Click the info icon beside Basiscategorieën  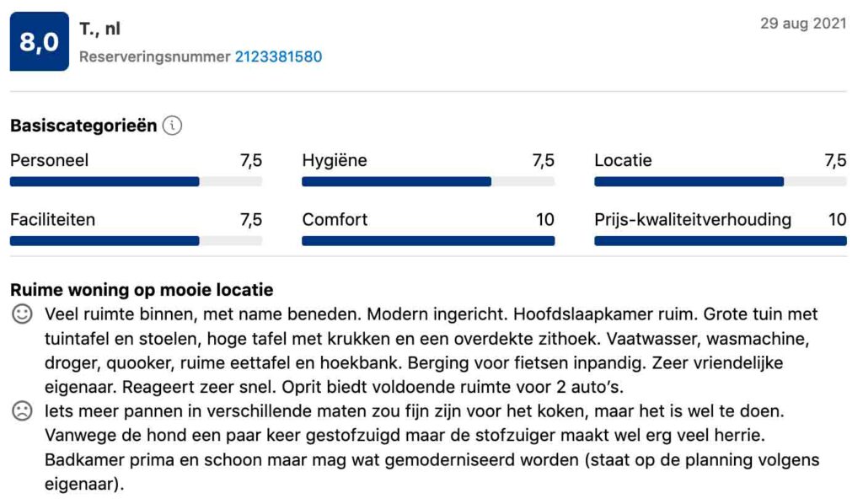172,126
